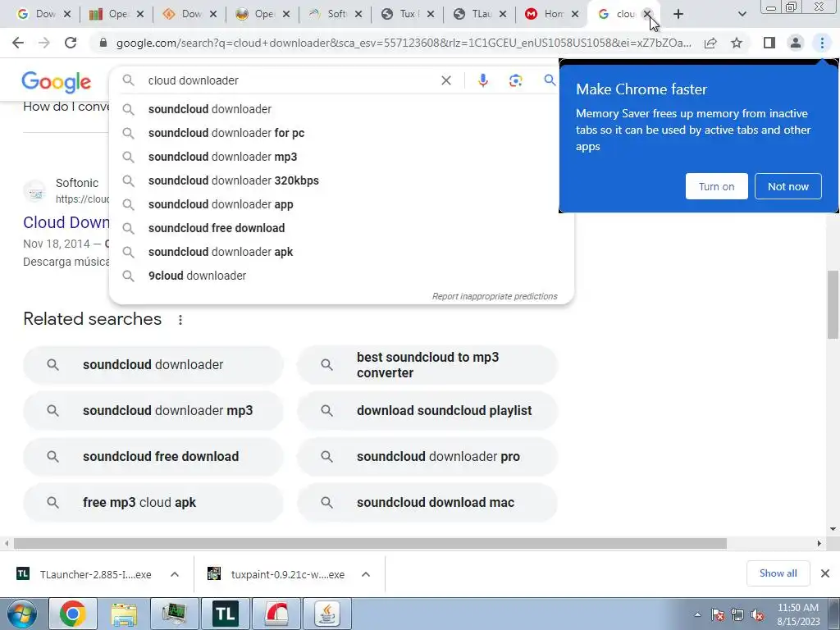Show hidden system tray icons
The height and width of the screenshot is (630, 840).
[697, 615]
